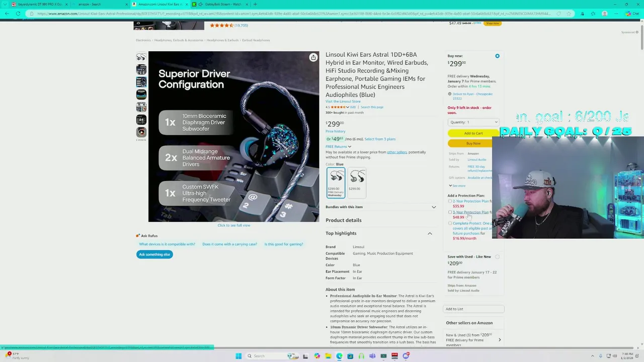Select sixth product thumbnail in image strip
This screenshot has width=644, height=362.
(141, 120)
